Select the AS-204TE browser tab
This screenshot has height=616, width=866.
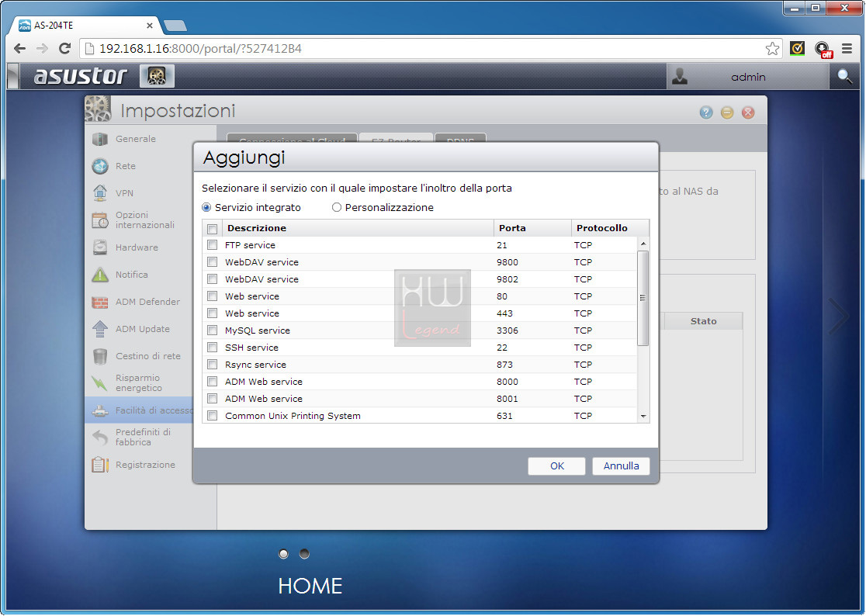(85, 26)
